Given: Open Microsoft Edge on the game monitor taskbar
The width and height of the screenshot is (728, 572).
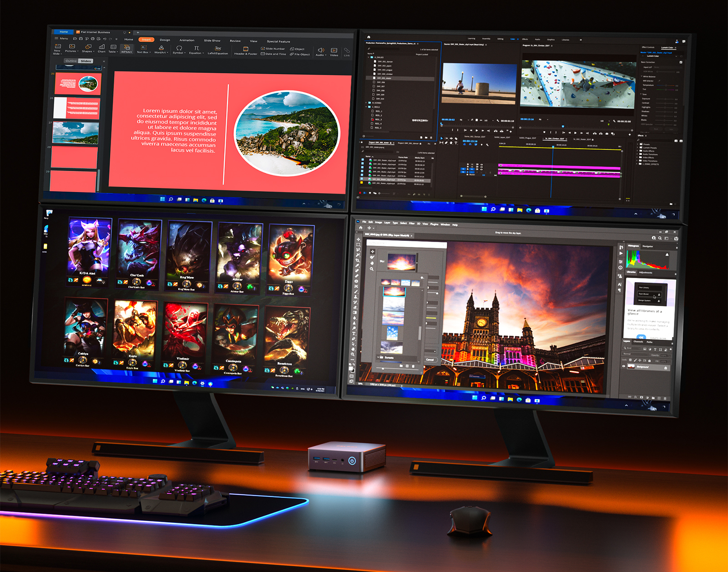Looking at the screenshot, I should (x=195, y=383).
